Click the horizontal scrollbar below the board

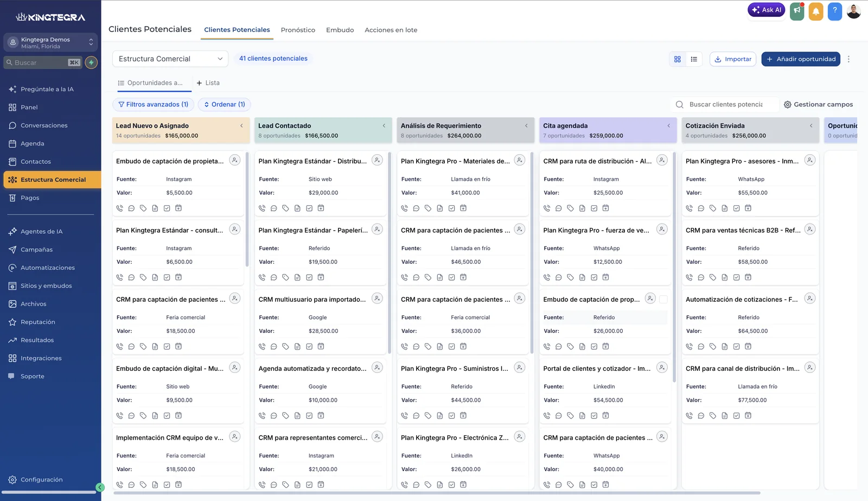pyautogui.click(x=437, y=493)
